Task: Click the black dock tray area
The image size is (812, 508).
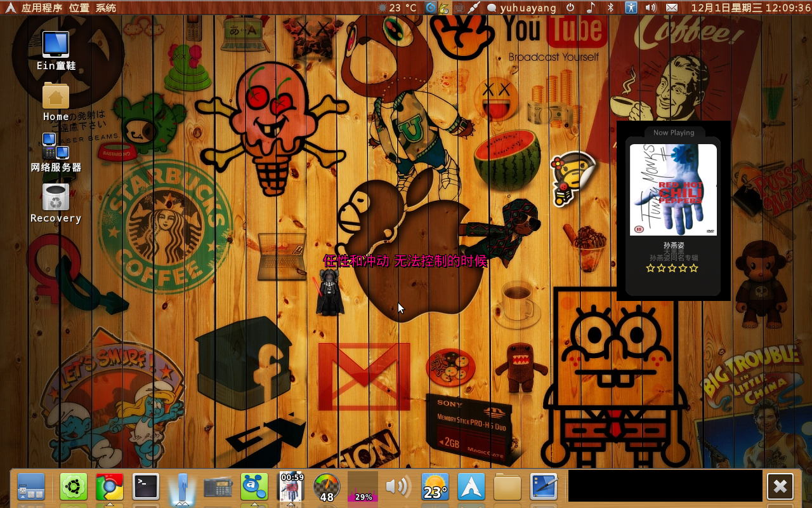Action: click(665, 486)
